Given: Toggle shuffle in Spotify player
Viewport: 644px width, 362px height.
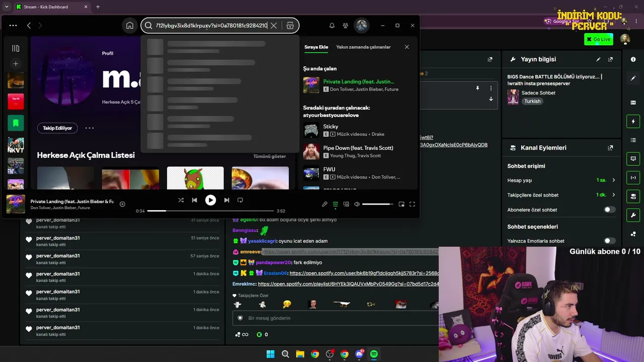Looking at the screenshot, I should 181,200.
